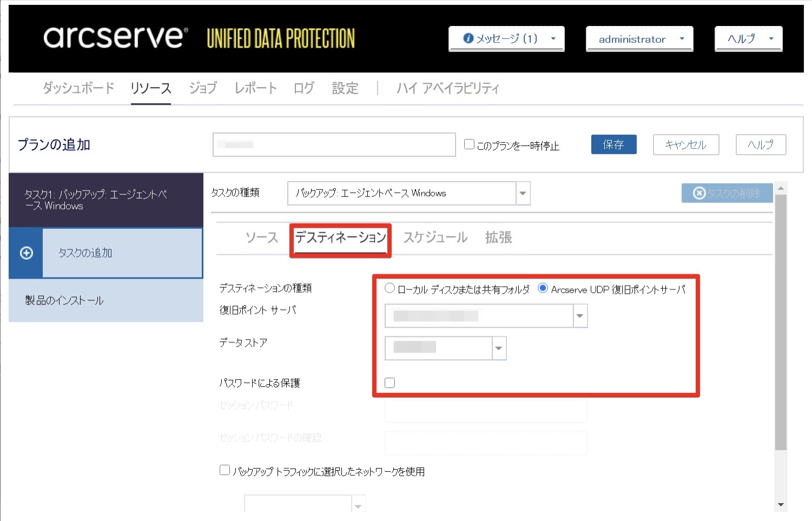Switch to the スケジュール tab
Viewport: 812px width, 521px height.
[x=435, y=238]
